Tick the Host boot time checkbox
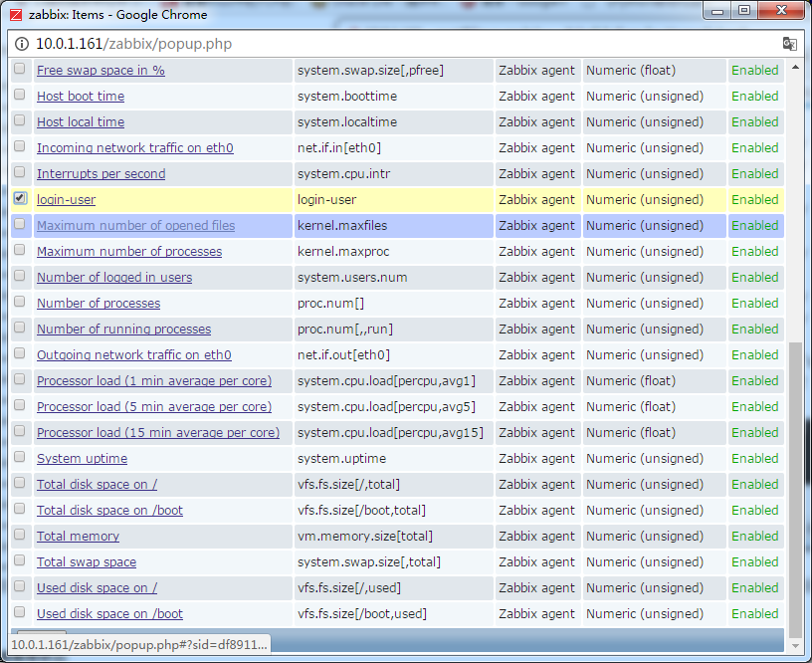Image resolution: width=812 pixels, height=663 pixels. (20, 95)
